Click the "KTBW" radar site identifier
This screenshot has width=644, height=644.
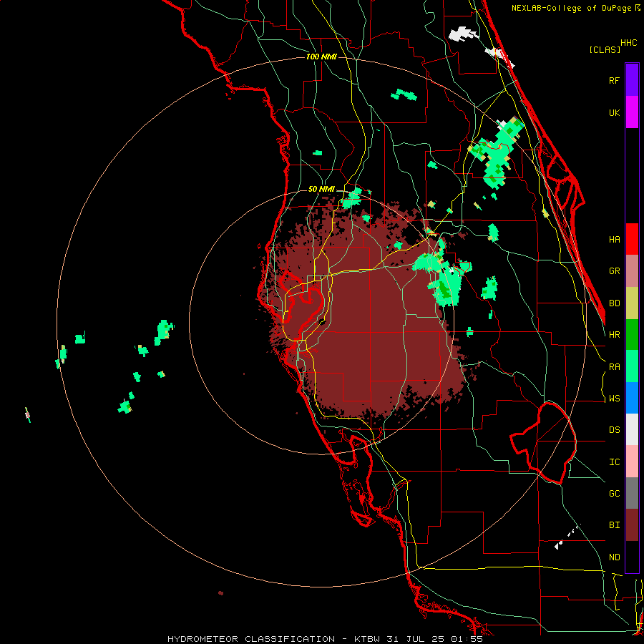[367, 639]
